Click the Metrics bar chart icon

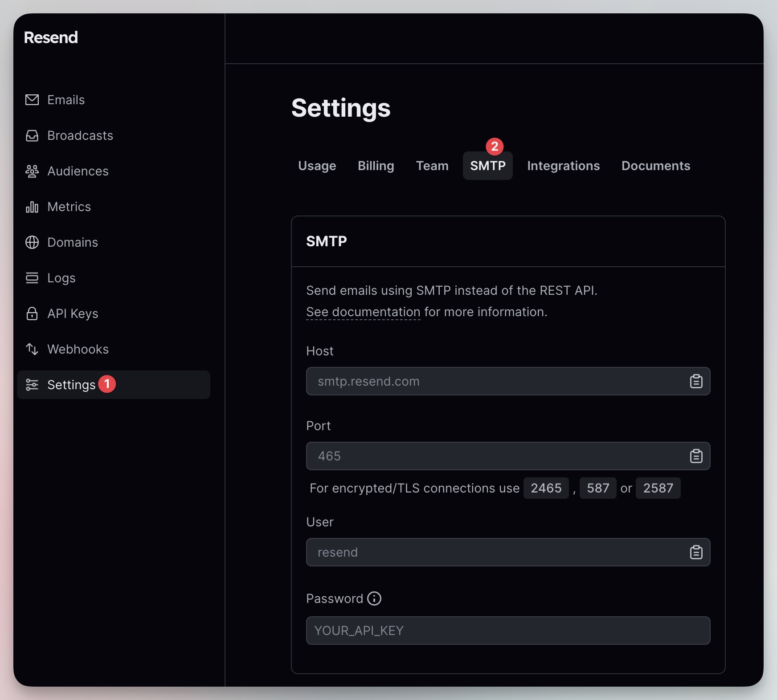click(32, 207)
